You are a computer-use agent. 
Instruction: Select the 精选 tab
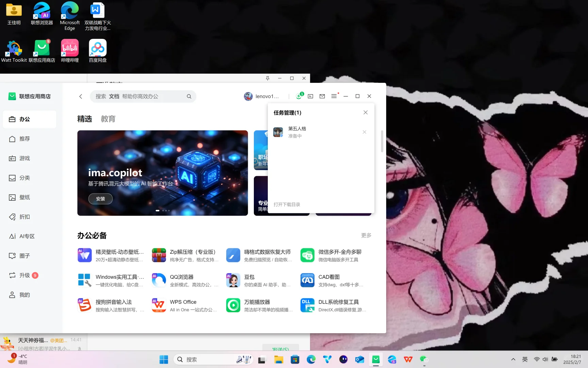84,119
